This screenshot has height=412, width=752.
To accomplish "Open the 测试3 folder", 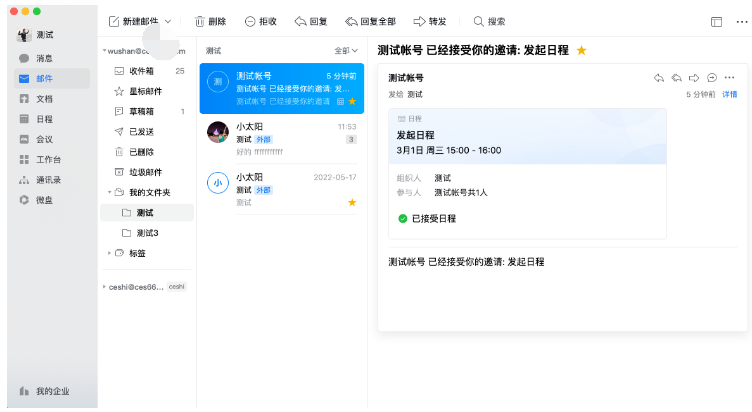I will click(147, 233).
